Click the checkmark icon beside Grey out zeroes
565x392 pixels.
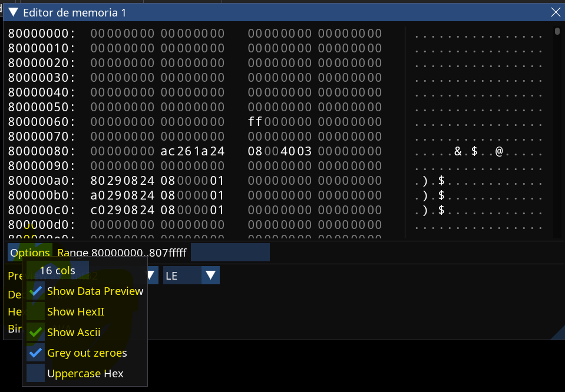point(35,353)
